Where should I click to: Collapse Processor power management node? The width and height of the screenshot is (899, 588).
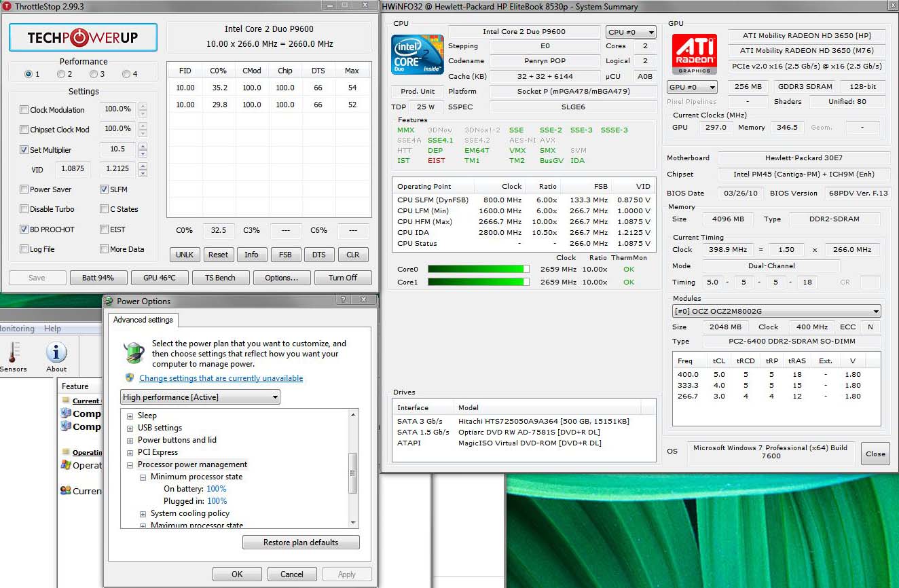[x=130, y=464]
